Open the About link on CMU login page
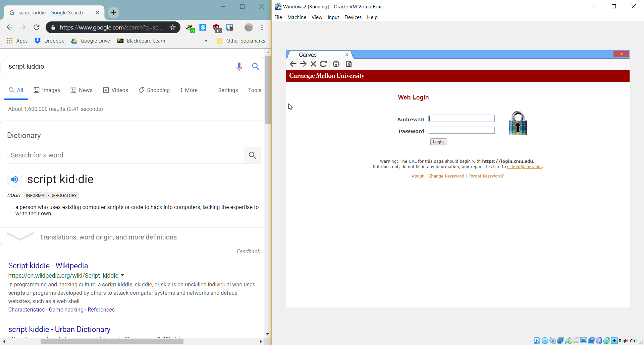The width and height of the screenshot is (644, 345). click(418, 176)
